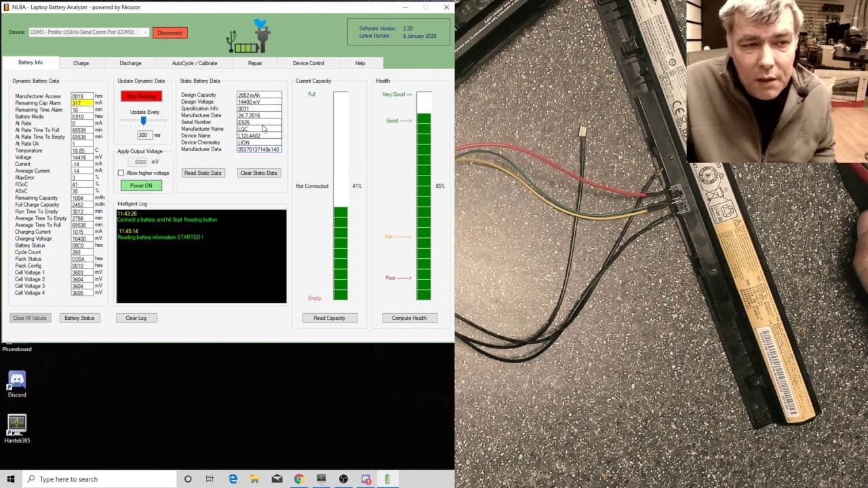The image size is (868, 488).
Task: Click the red Disconnect button
Action: point(170,33)
